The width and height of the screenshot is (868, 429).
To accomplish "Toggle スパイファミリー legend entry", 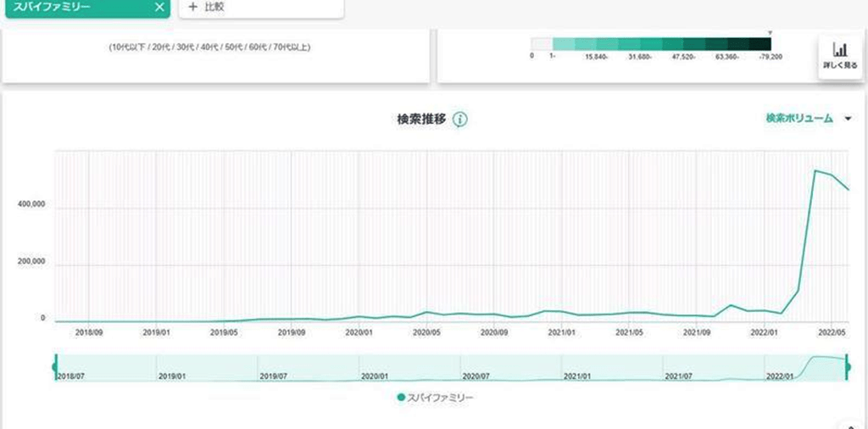I will click(x=435, y=398).
